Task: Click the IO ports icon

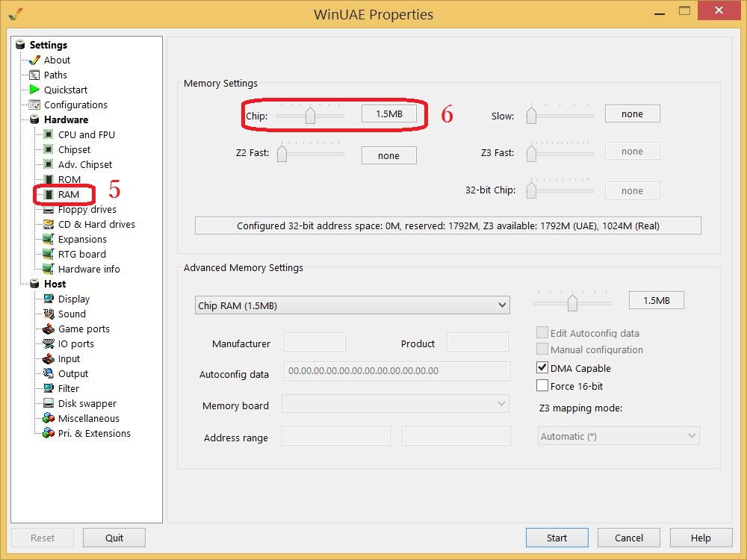Action: tap(48, 343)
